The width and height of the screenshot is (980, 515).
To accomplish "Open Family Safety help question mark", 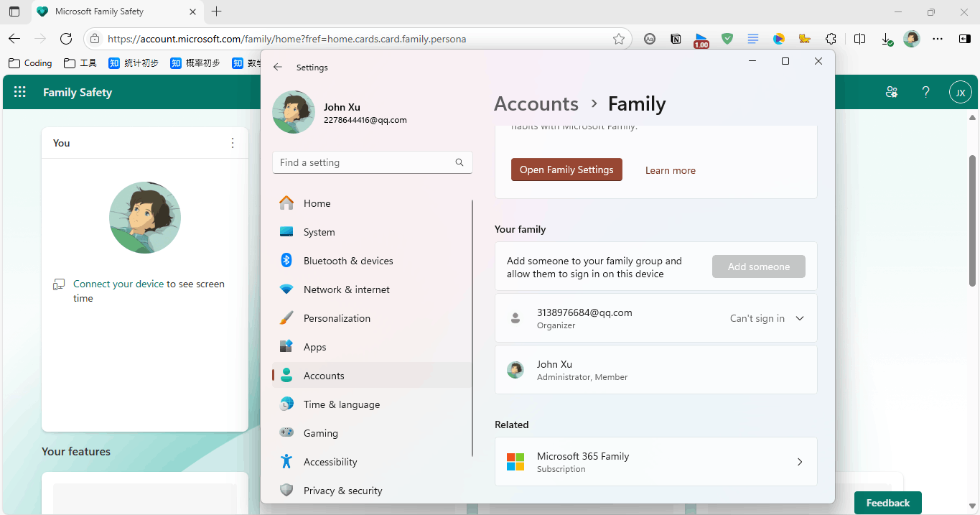I will 926,92.
